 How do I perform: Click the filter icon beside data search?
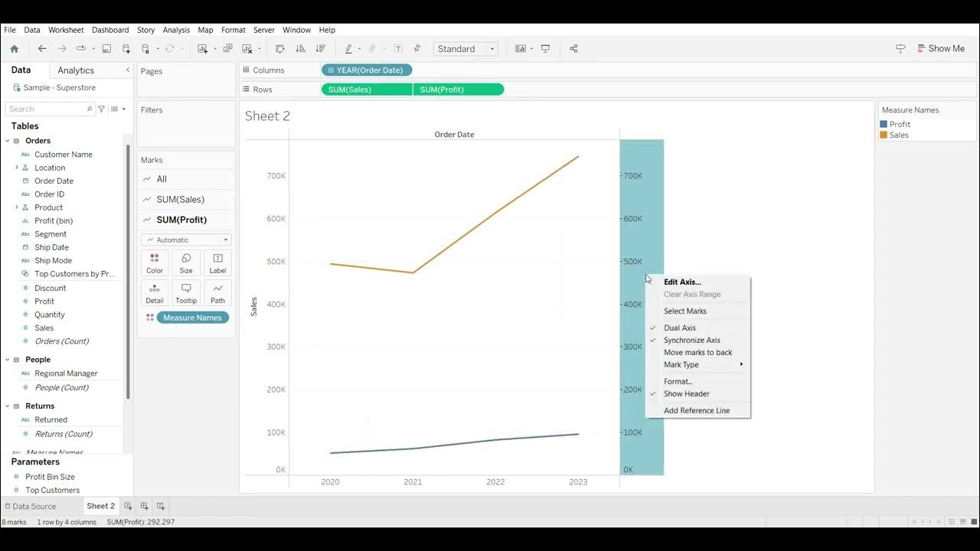(x=102, y=109)
